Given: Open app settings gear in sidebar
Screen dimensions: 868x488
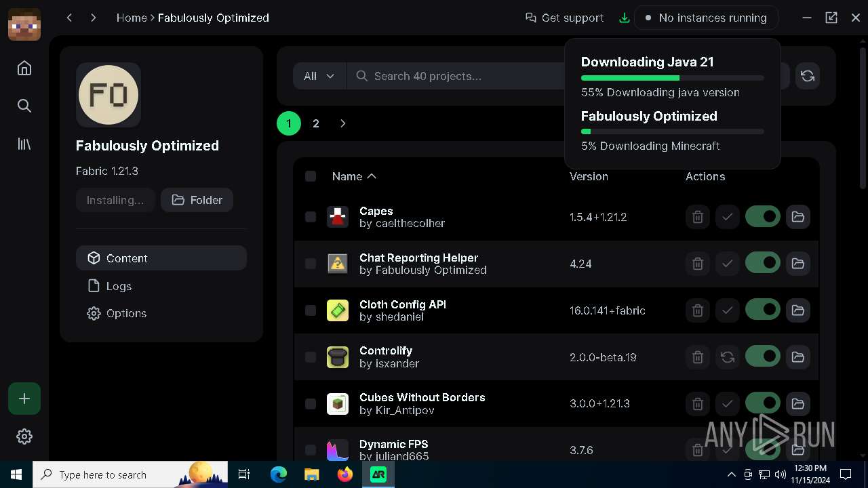Looking at the screenshot, I should click(x=24, y=436).
